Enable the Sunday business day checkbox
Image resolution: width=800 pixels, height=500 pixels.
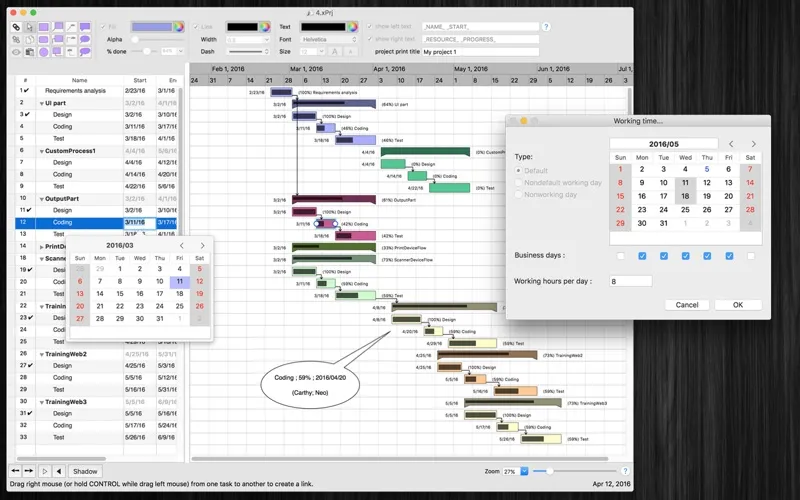620,256
